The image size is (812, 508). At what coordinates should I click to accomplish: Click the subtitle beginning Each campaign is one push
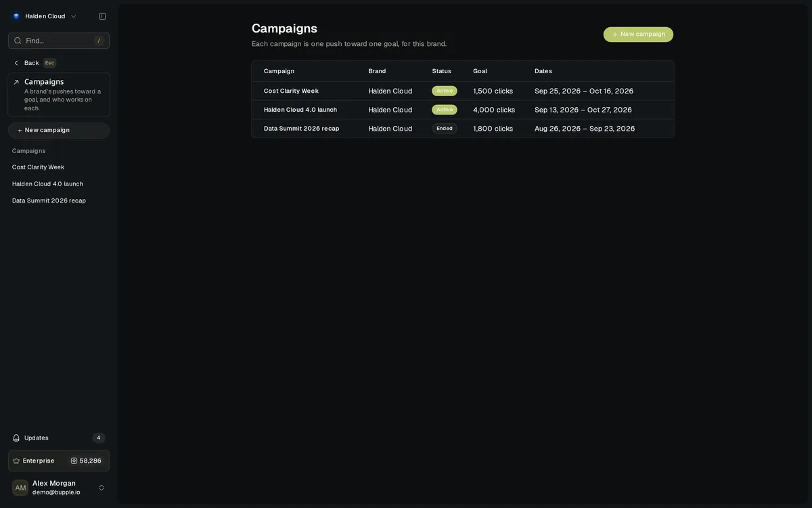click(x=349, y=44)
